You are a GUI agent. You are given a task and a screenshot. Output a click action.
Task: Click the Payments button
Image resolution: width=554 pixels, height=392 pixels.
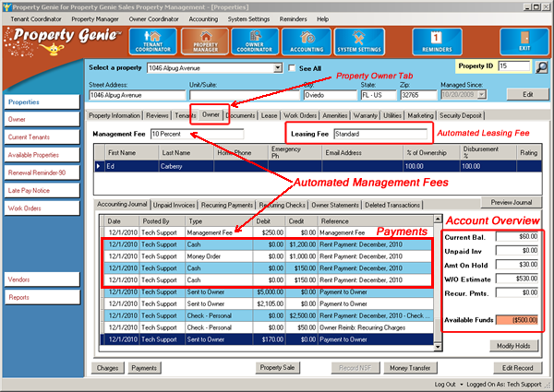click(144, 368)
